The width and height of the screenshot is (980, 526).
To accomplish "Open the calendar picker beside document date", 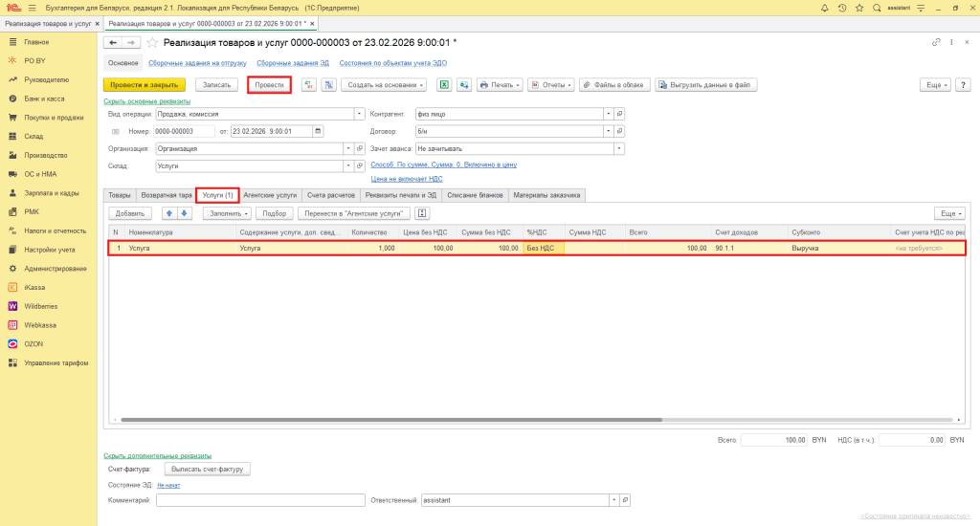I will tap(318, 131).
